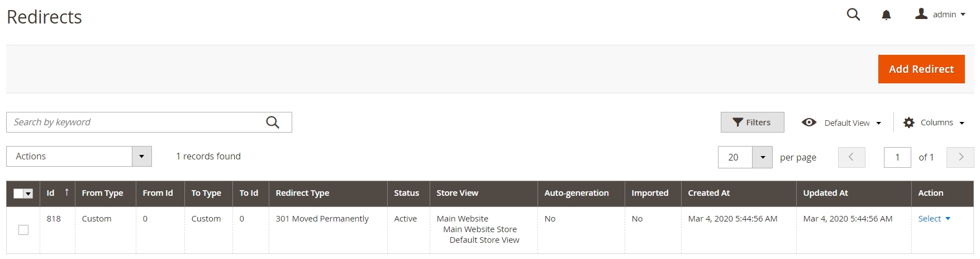The width and height of the screenshot is (980, 259).
Task: Open the global search magnifier icon
Action: tap(853, 15)
